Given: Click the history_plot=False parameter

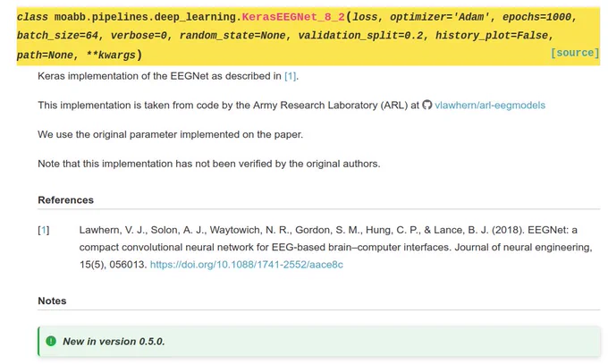Looking at the screenshot, I should coord(492,36).
